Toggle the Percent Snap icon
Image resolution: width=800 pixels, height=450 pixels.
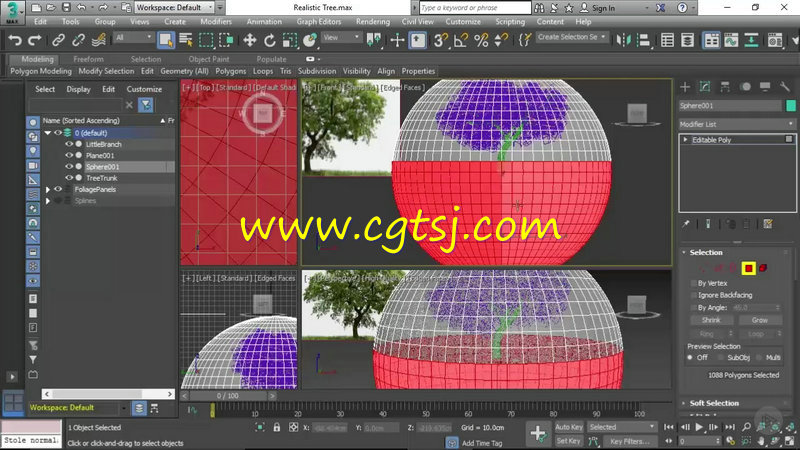click(481, 40)
